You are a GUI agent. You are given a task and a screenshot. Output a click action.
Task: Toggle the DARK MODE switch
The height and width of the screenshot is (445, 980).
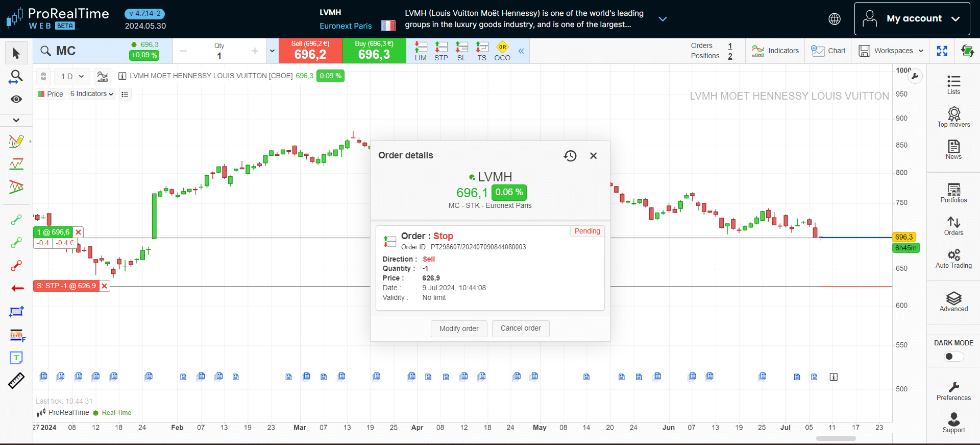(953, 357)
